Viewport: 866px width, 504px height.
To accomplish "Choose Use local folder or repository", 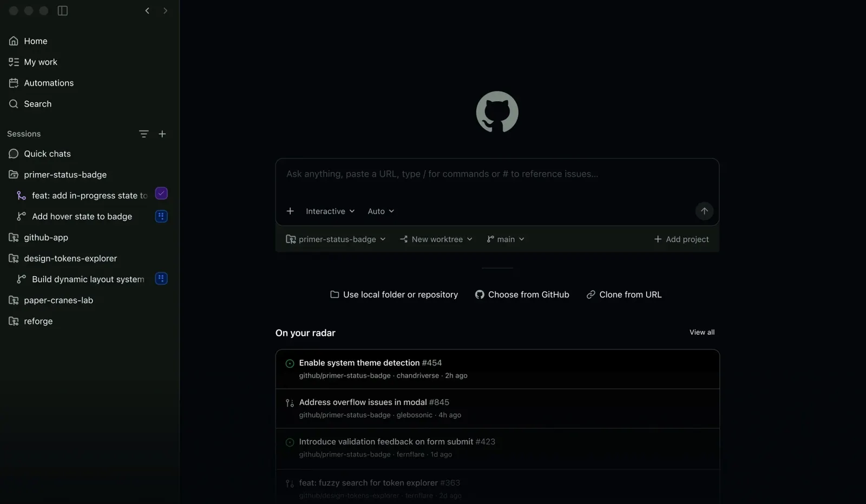I will (x=394, y=295).
